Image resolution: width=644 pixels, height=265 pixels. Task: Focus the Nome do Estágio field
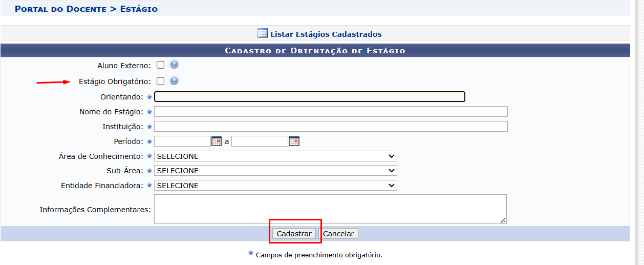tap(331, 112)
